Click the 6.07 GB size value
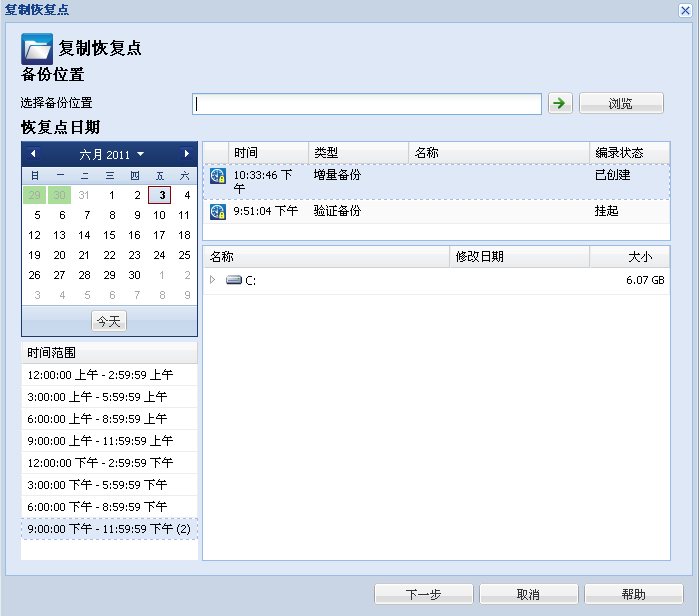 coord(645,280)
